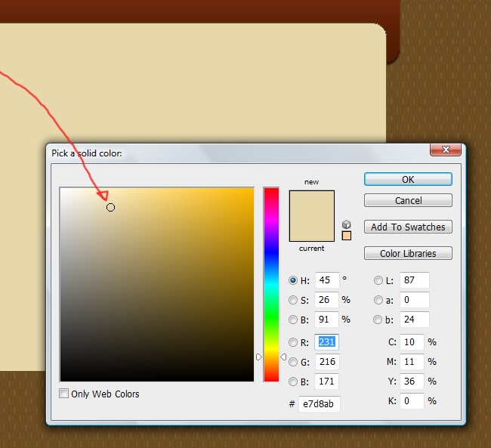Image resolution: width=491 pixels, height=448 pixels.
Task: Select the G green radio button
Action: (x=293, y=362)
